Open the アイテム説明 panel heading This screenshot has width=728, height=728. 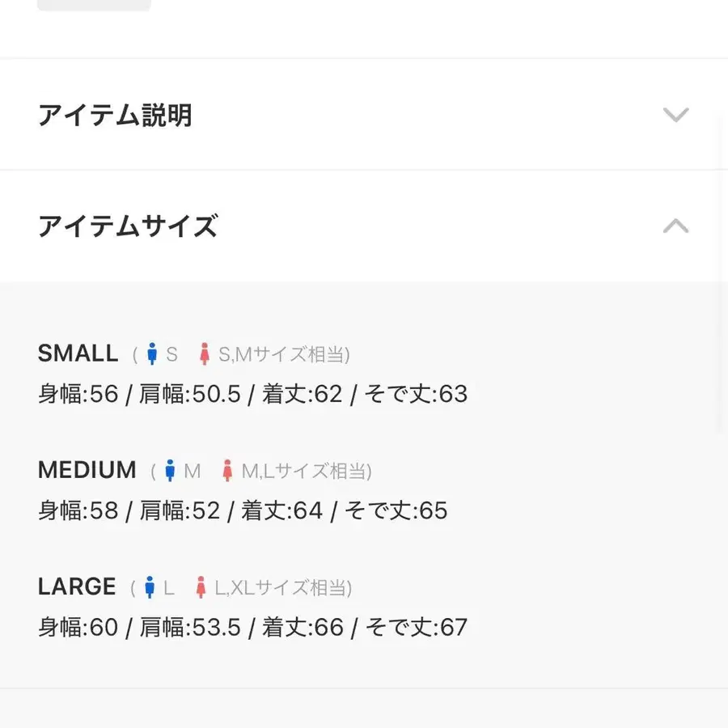116,115
